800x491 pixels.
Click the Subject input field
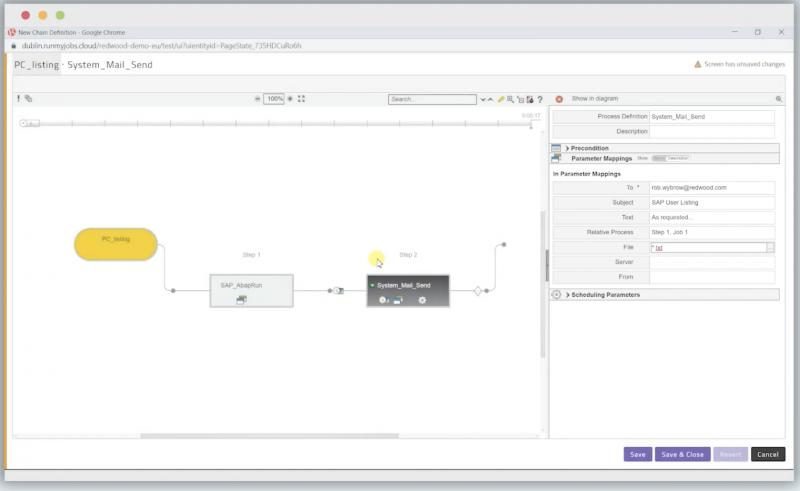point(711,202)
